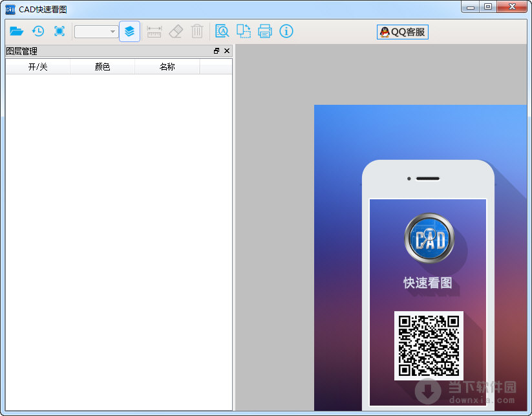Select the measure dimension ruler tool
This screenshot has height=416, width=532.
point(154,32)
